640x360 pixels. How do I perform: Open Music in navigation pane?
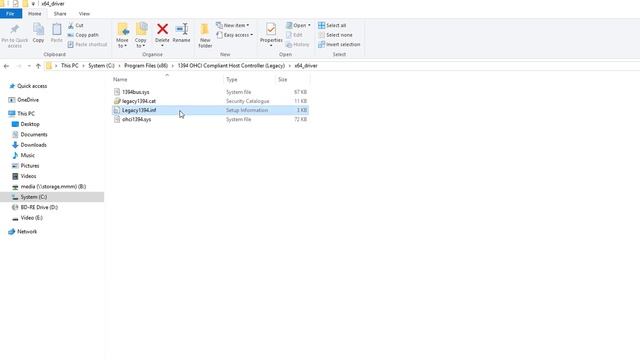(27, 156)
